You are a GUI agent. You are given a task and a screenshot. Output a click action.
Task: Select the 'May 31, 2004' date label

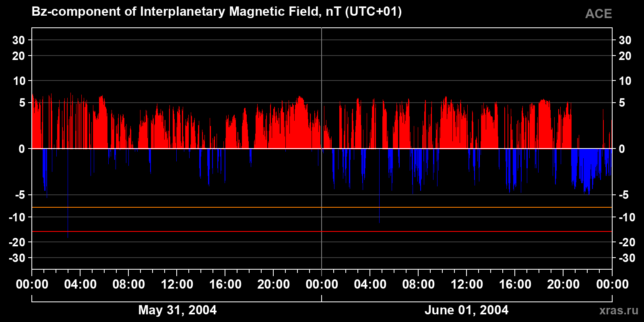177,310
